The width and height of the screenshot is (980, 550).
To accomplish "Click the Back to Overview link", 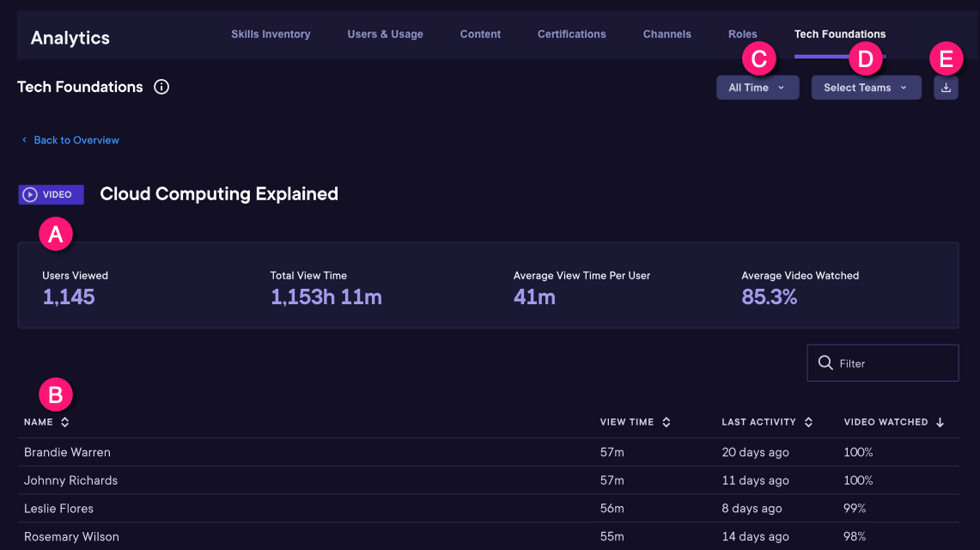I will point(76,140).
